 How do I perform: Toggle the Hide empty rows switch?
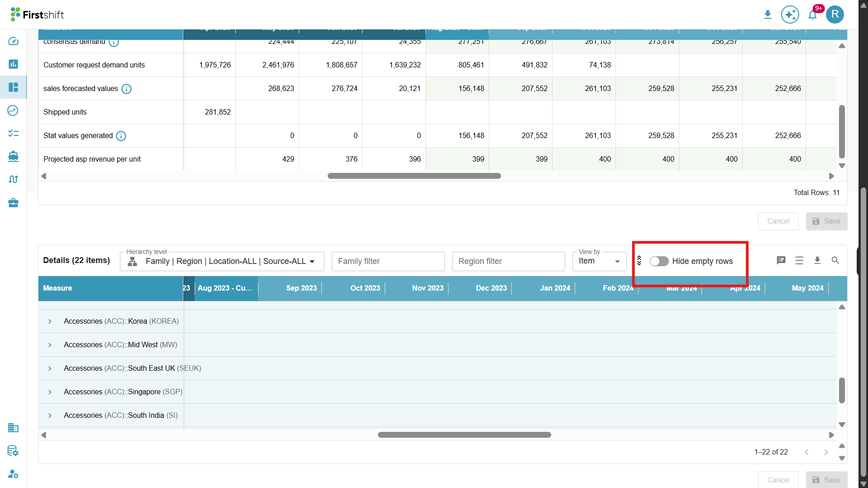tap(659, 261)
